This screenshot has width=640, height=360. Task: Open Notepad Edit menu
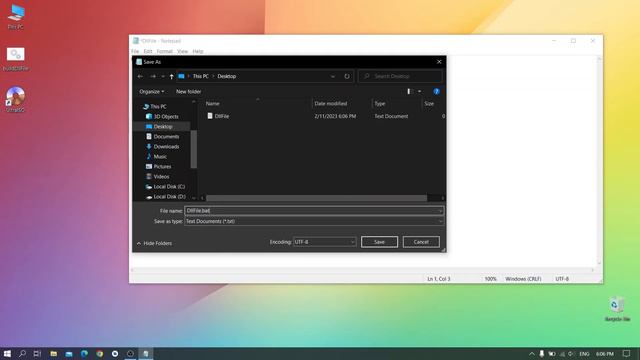click(x=148, y=51)
